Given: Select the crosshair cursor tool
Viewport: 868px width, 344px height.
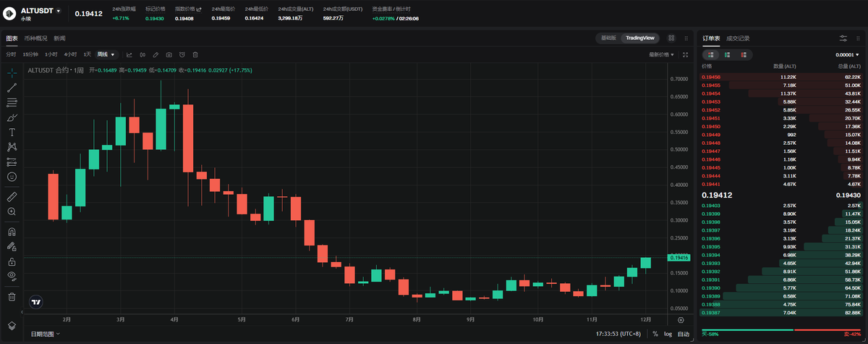Looking at the screenshot, I should pos(12,73).
